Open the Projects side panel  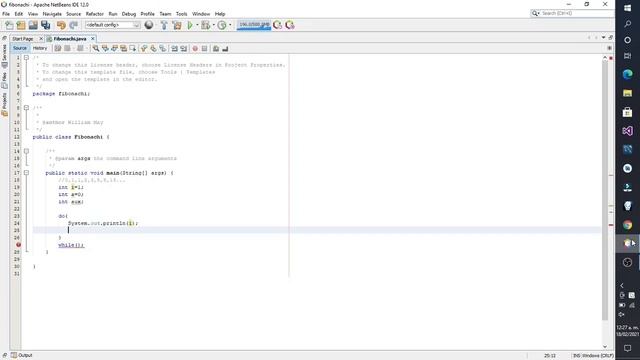4,104
